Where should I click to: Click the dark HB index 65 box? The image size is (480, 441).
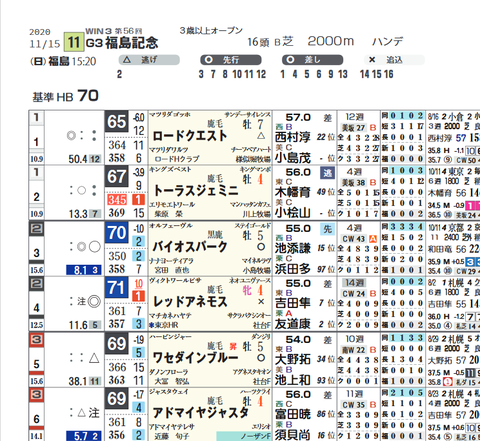pos(117,122)
